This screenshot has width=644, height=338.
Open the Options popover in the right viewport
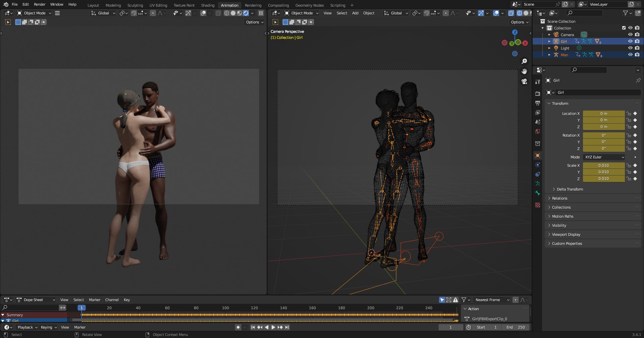pos(520,22)
